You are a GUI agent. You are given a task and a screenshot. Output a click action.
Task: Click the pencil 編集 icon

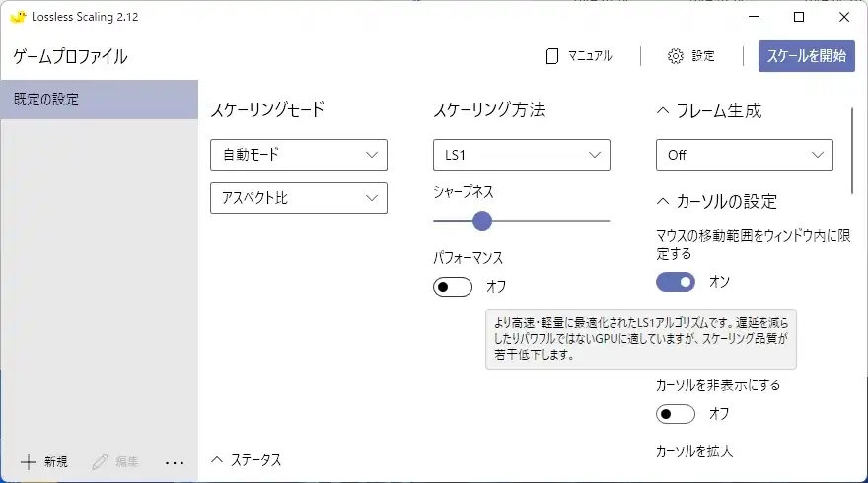[100, 461]
